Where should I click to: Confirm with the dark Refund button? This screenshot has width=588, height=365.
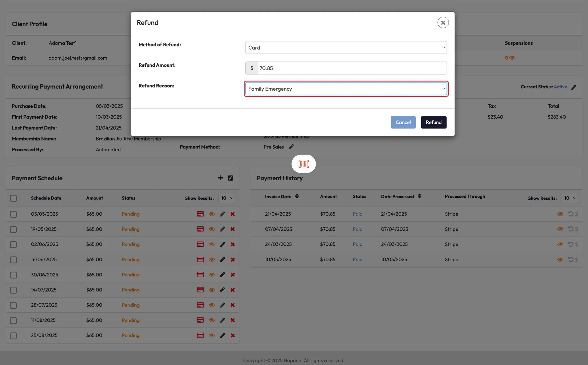click(x=434, y=122)
